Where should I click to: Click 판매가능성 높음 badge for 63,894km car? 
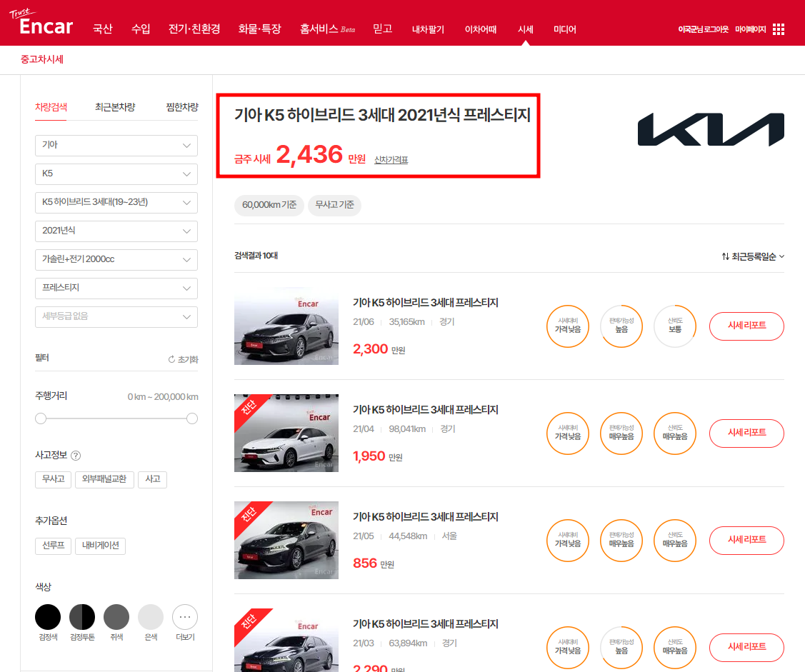click(621, 648)
